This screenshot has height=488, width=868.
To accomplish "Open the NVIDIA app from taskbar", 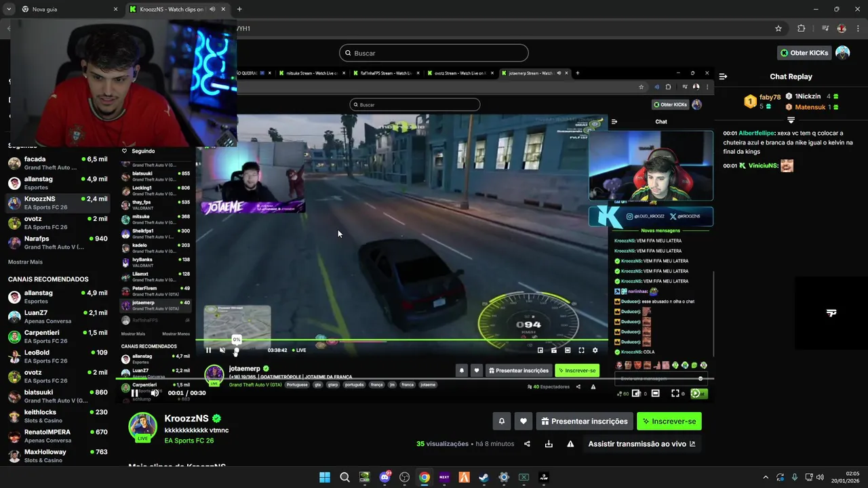I will click(365, 477).
